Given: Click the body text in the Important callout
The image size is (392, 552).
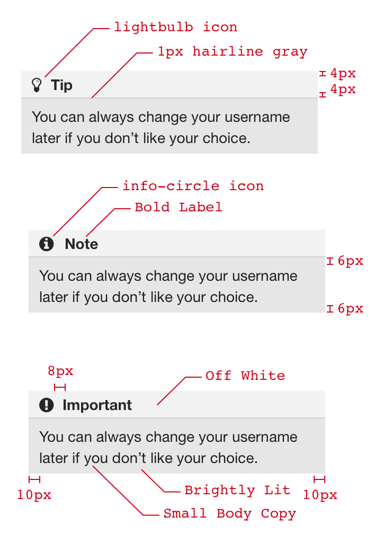Looking at the screenshot, I should point(168,448).
